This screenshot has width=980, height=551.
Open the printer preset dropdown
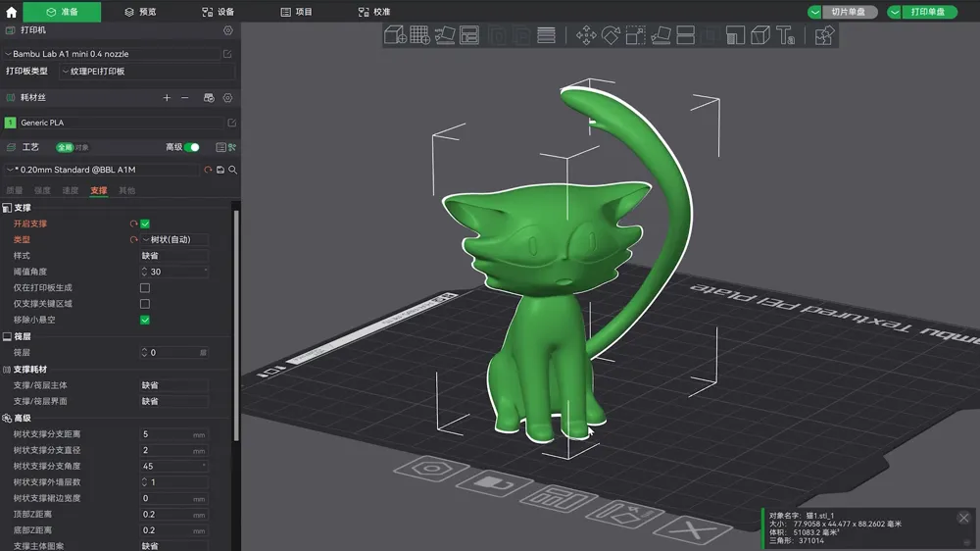113,54
